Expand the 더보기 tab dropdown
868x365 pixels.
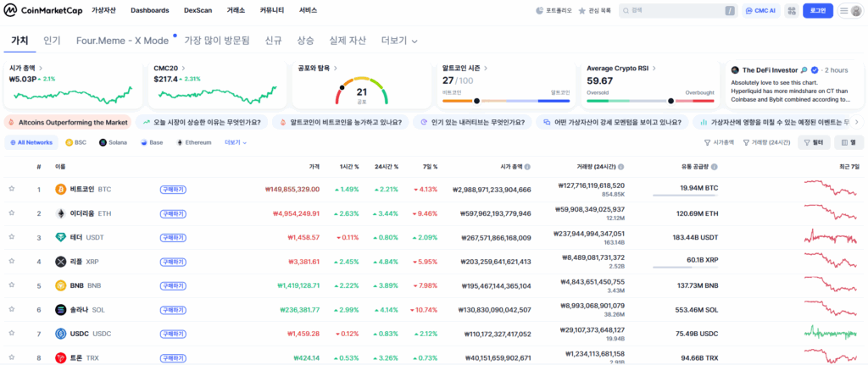click(399, 41)
